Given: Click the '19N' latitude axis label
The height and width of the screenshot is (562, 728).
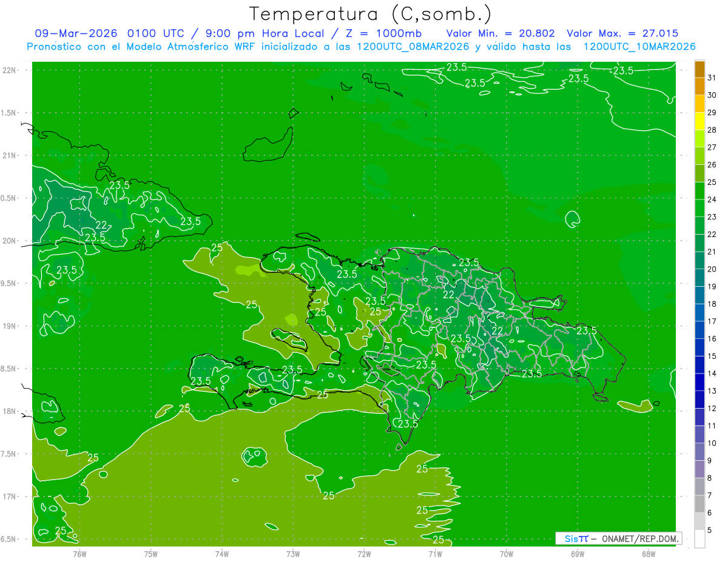Looking at the screenshot, I should [x=10, y=326].
